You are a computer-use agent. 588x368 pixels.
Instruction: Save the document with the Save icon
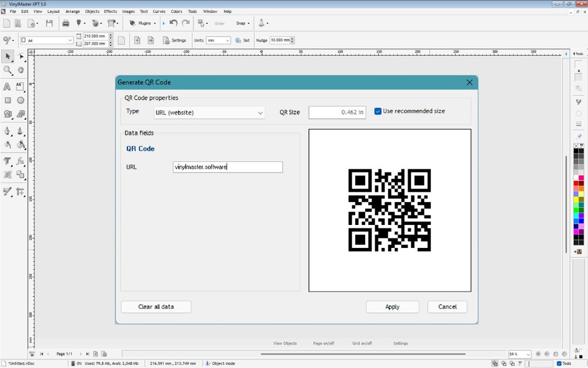pos(50,23)
